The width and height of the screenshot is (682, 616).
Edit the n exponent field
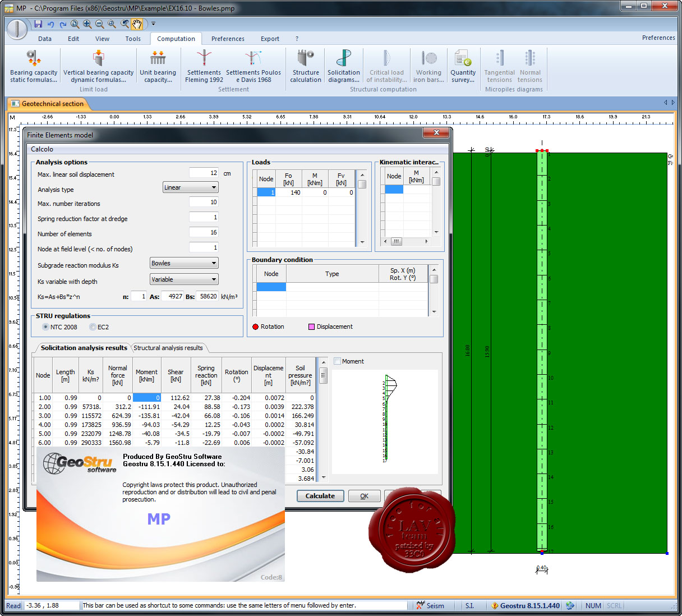point(139,296)
